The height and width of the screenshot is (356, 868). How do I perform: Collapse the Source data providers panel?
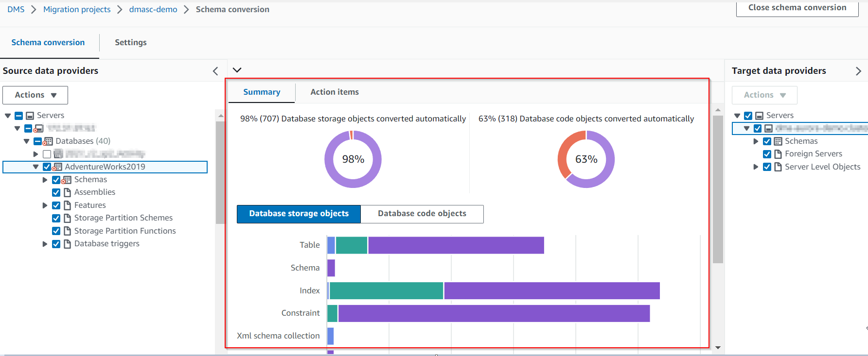[x=215, y=71]
